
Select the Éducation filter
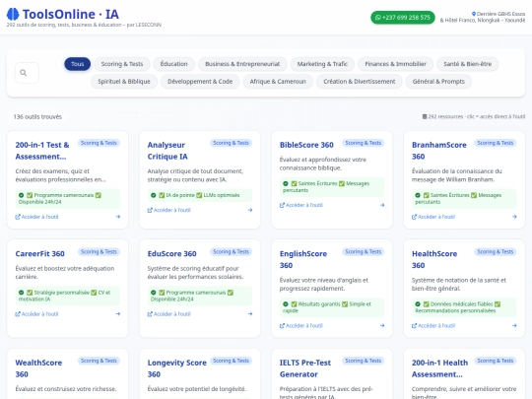click(173, 64)
